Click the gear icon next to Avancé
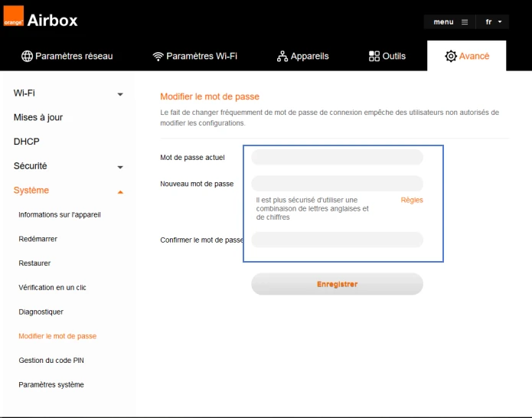Image resolution: width=532 pixels, height=418 pixels. coord(451,56)
